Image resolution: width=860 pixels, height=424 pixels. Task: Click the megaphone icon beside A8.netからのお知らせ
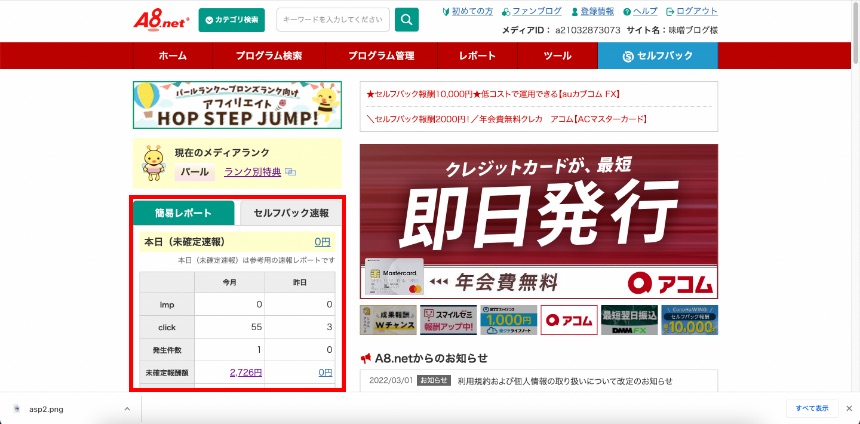[x=366, y=359]
